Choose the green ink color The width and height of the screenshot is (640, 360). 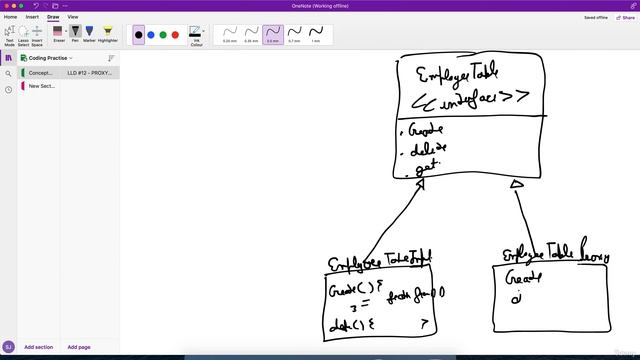(x=163, y=35)
